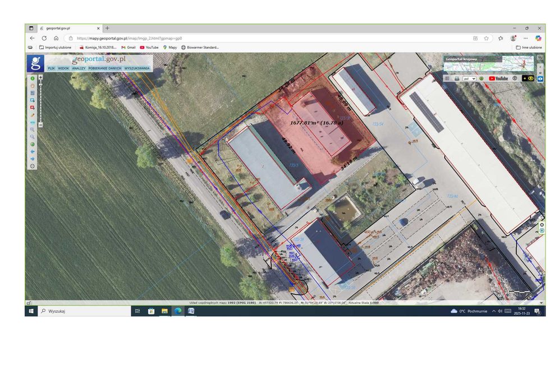Click the 1677.81 m² area measurement label

317,123
